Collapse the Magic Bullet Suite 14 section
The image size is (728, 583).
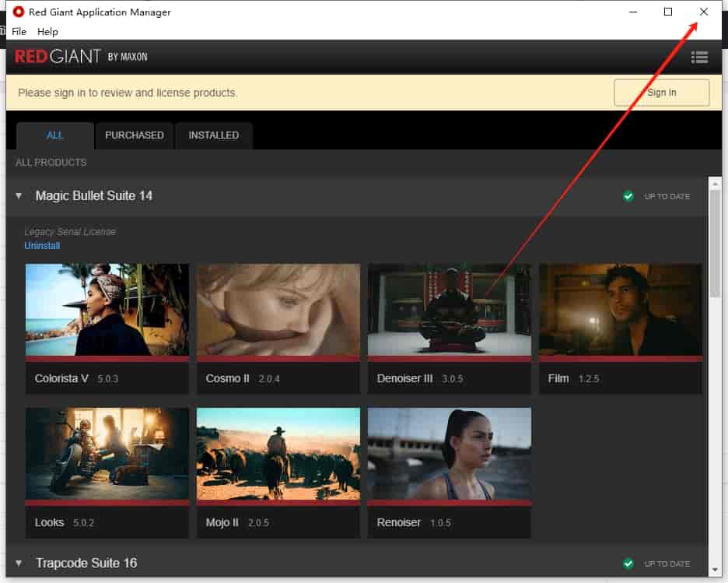click(x=19, y=196)
